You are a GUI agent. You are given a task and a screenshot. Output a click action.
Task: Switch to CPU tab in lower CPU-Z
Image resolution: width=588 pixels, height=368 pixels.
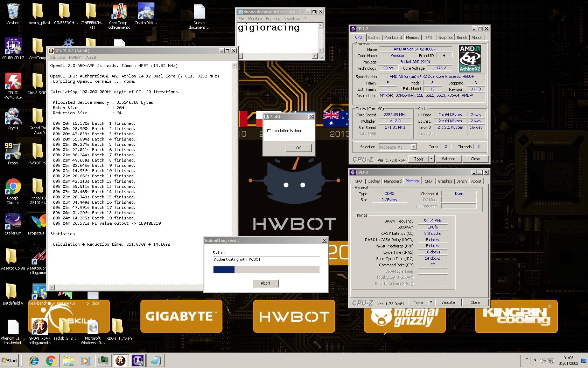point(358,181)
